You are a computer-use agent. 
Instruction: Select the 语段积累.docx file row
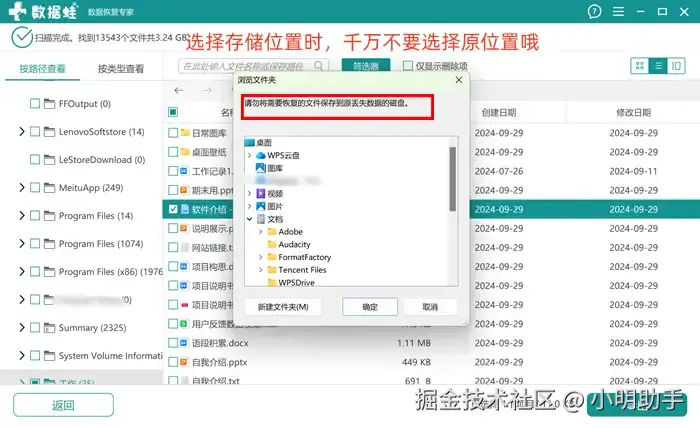[x=431, y=343]
